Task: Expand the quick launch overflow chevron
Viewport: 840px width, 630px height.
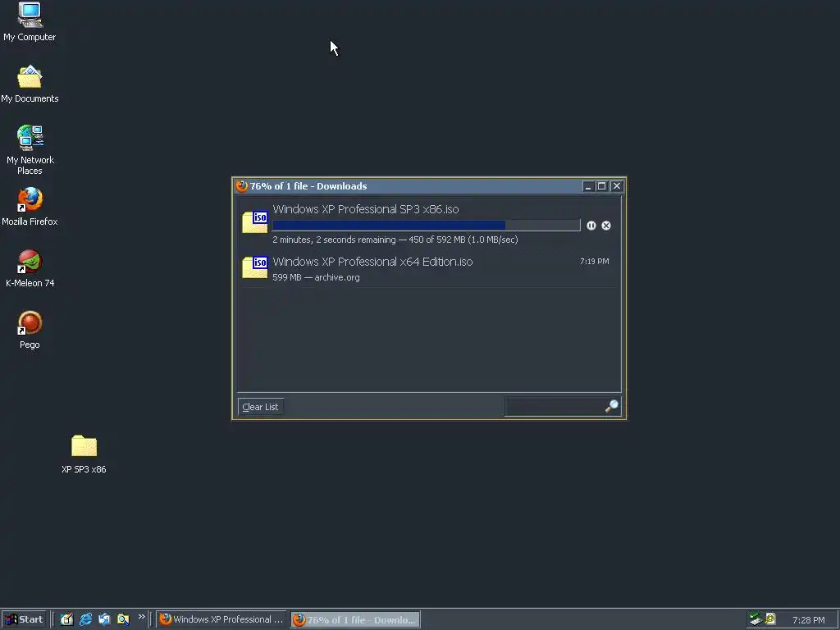Action: pyautogui.click(x=141, y=617)
